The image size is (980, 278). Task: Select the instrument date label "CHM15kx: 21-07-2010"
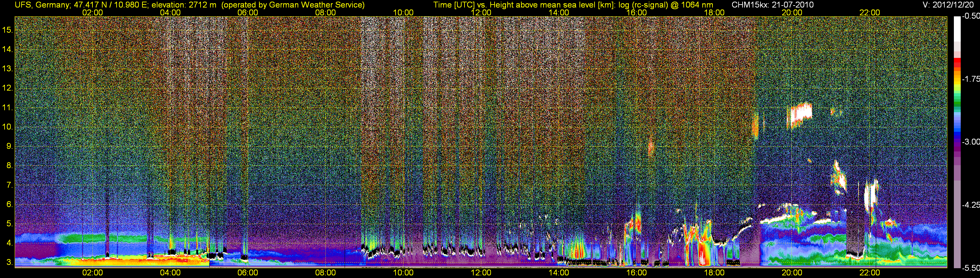(x=772, y=5)
